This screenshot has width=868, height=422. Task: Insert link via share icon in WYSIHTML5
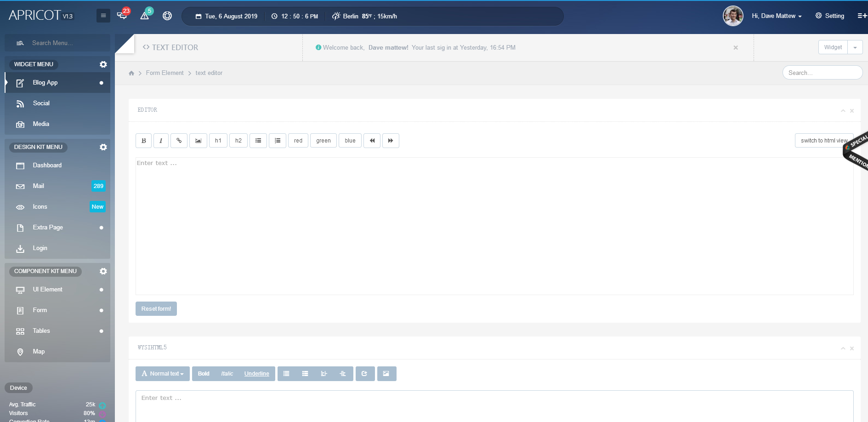point(365,374)
